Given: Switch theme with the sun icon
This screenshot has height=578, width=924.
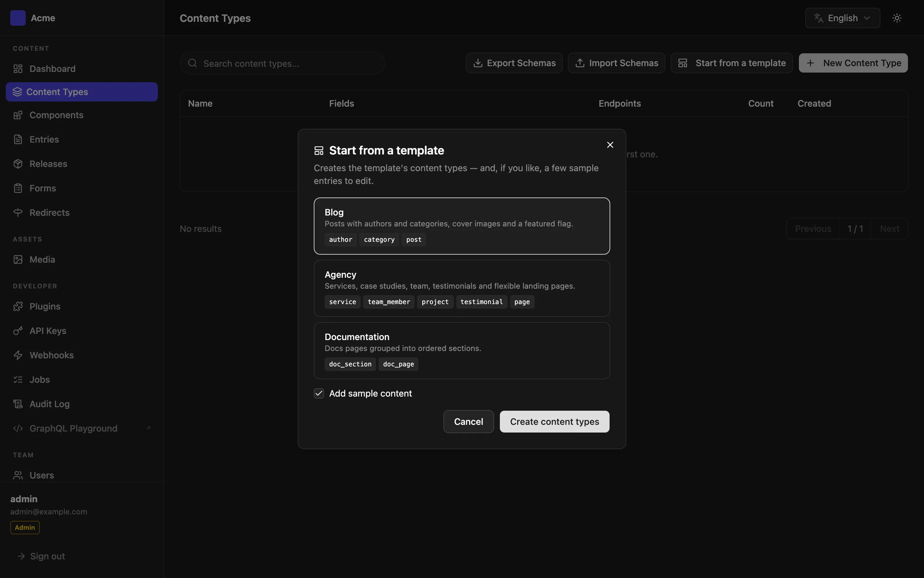Looking at the screenshot, I should [x=897, y=18].
